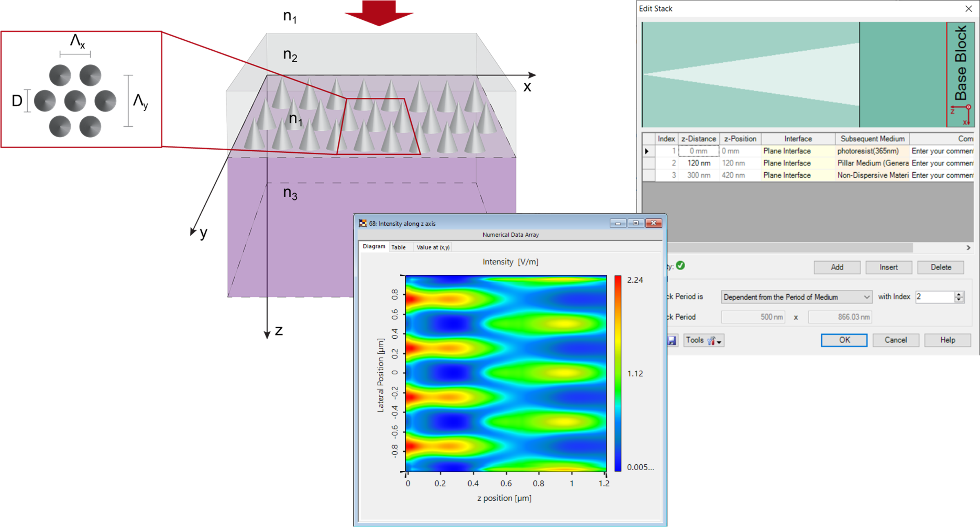The width and height of the screenshot is (980, 527).
Task: Switch to the Table tab
Action: [x=398, y=247]
